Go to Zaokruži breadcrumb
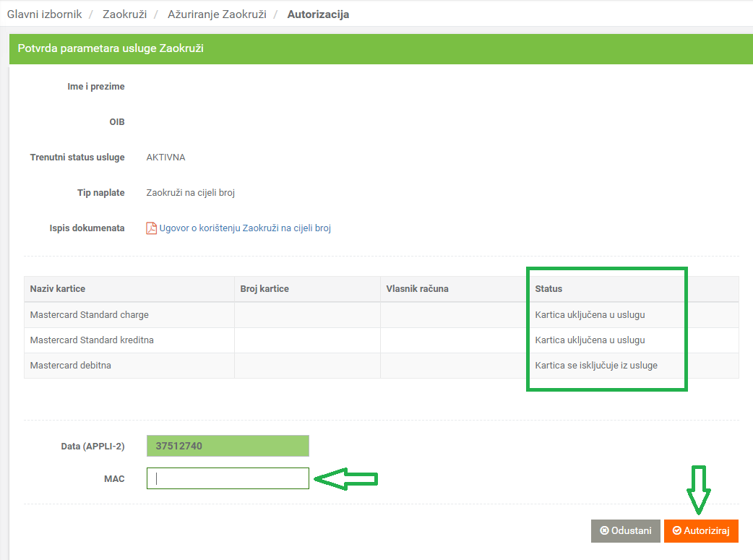Viewport: 753px width, 560px height. click(x=124, y=14)
